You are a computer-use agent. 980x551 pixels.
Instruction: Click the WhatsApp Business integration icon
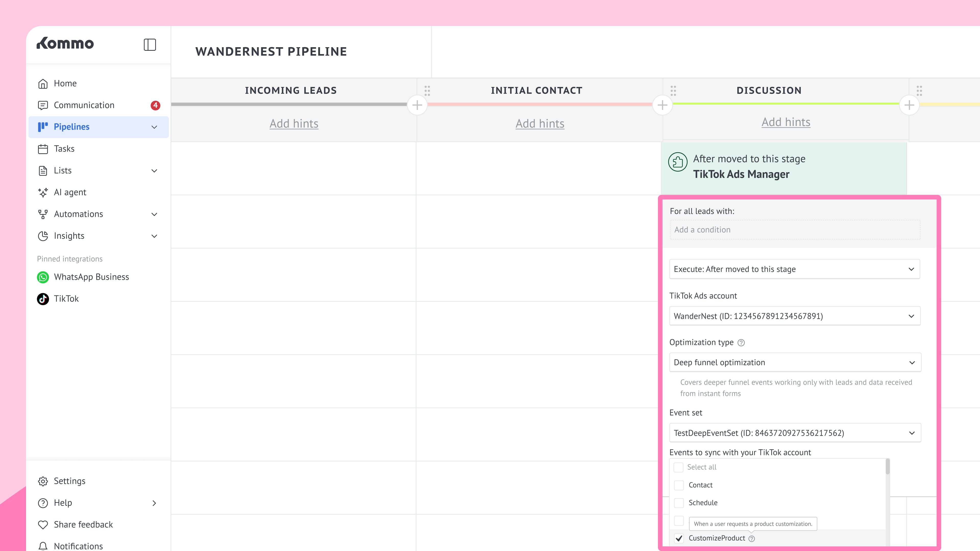coord(43,277)
